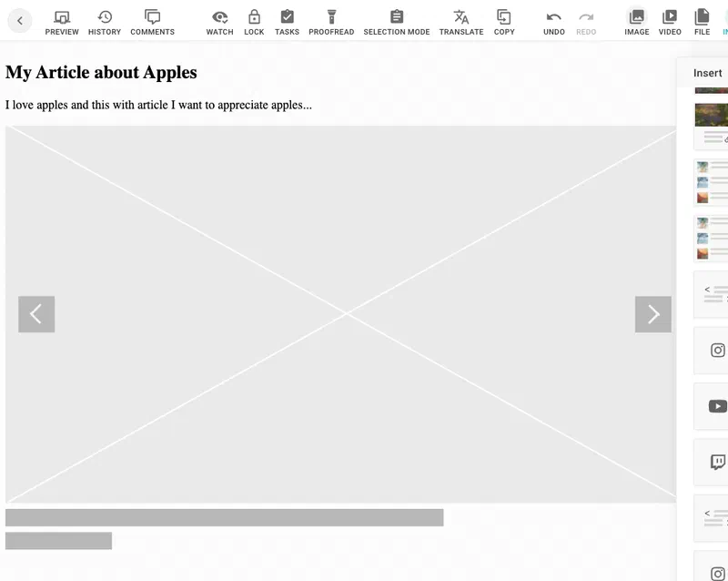Image resolution: width=728 pixels, height=581 pixels.
Task: Insert a Video from the toolbar
Action: pyautogui.click(x=670, y=22)
